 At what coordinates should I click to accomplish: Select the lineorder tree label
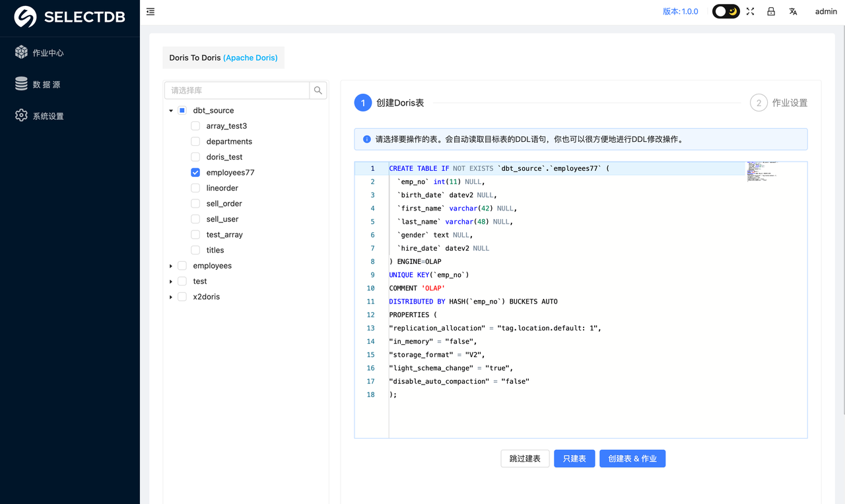click(x=222, y=188)
